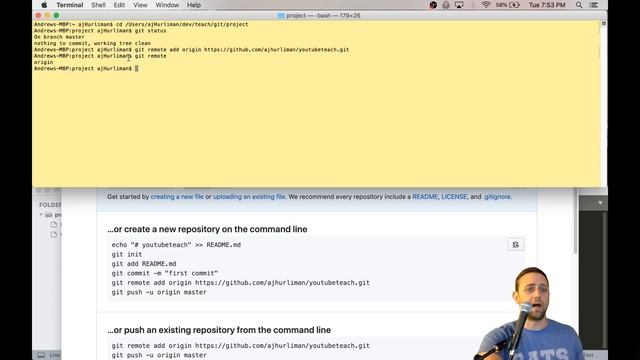
Task: Open the .gitignore link
Action: point(497,197)
